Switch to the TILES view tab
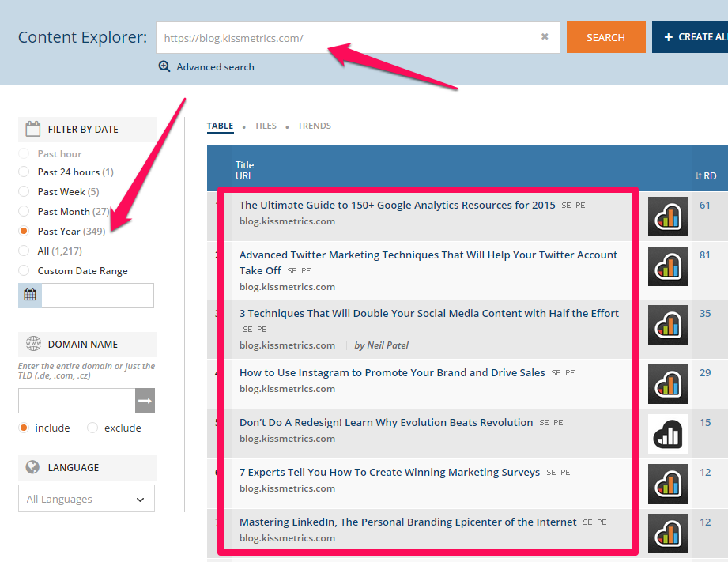Viewport: 728px width, 562px height. [265, 126]
